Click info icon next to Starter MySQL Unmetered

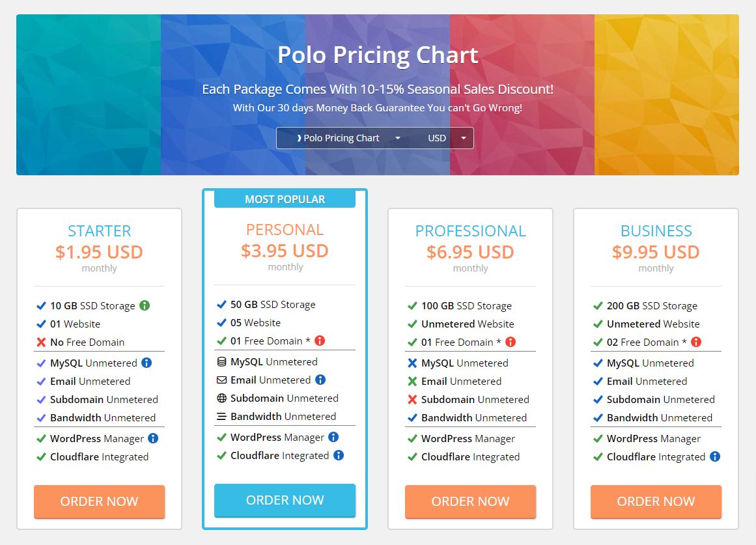tap(147, 363)
